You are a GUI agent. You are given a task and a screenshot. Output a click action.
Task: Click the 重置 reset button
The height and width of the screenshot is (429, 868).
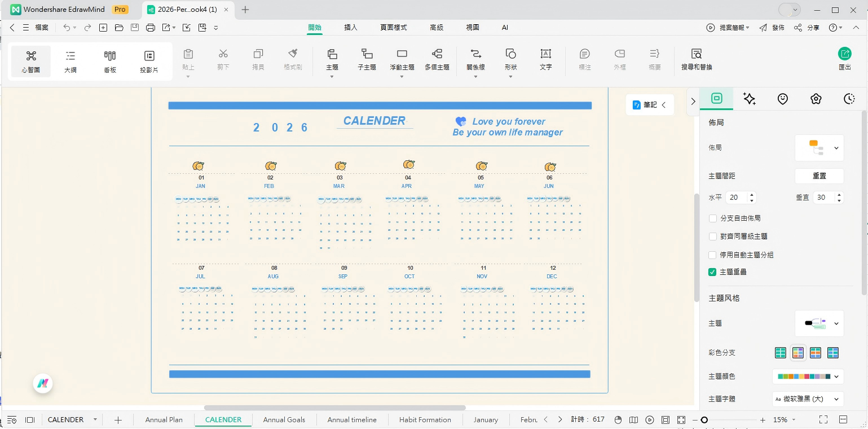(x=819, y=176)
